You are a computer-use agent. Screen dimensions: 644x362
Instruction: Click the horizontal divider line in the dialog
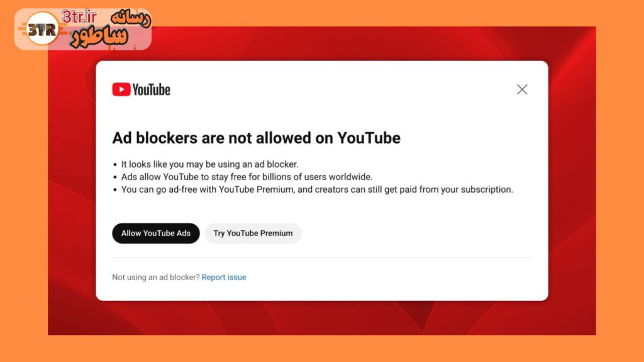[x=322, y=257]
